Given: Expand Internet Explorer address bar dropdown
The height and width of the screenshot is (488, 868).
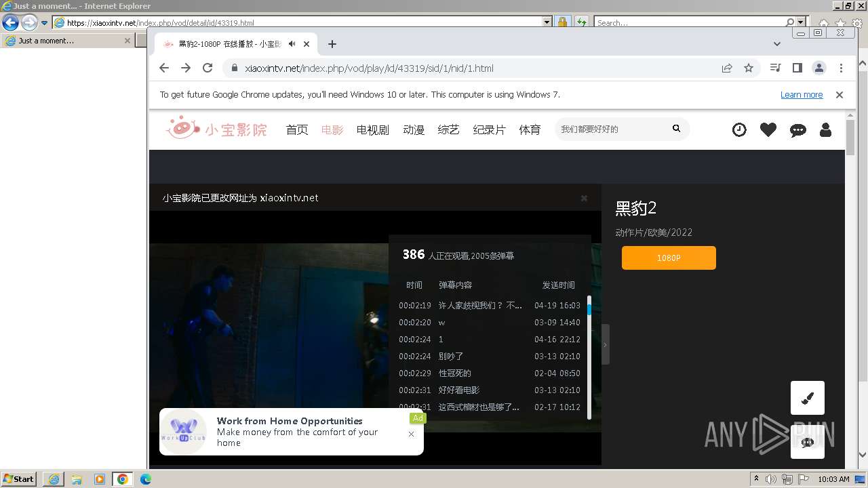Looking at the screenshot, I should pos(547,22).
